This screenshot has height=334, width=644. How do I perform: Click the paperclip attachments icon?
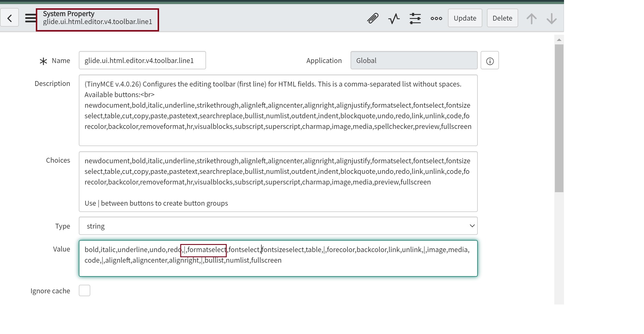(x=373, y=18)
